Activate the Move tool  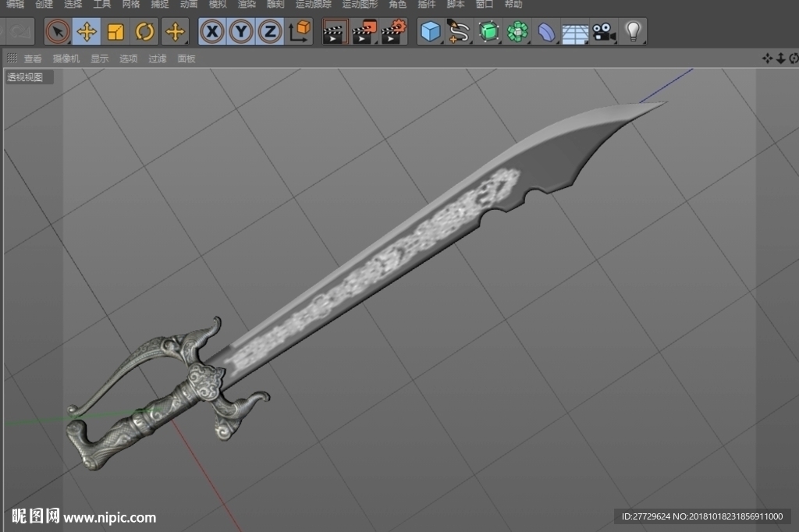(x=87, y=32)
